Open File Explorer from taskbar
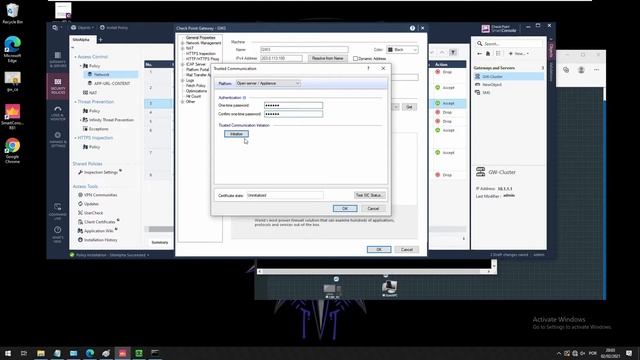640x360 pixels. click(40, 353)
